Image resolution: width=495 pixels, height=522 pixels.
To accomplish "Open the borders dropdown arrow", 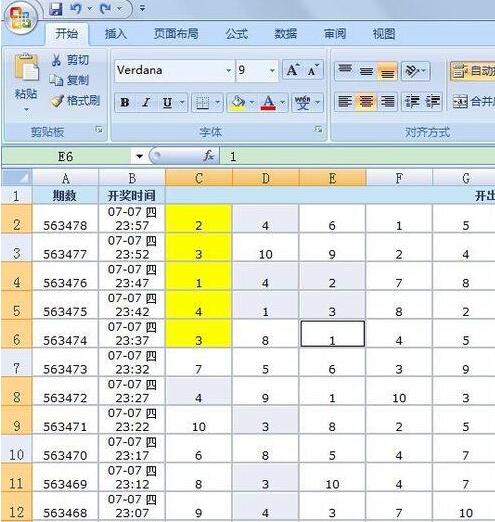I will (218, 102).
